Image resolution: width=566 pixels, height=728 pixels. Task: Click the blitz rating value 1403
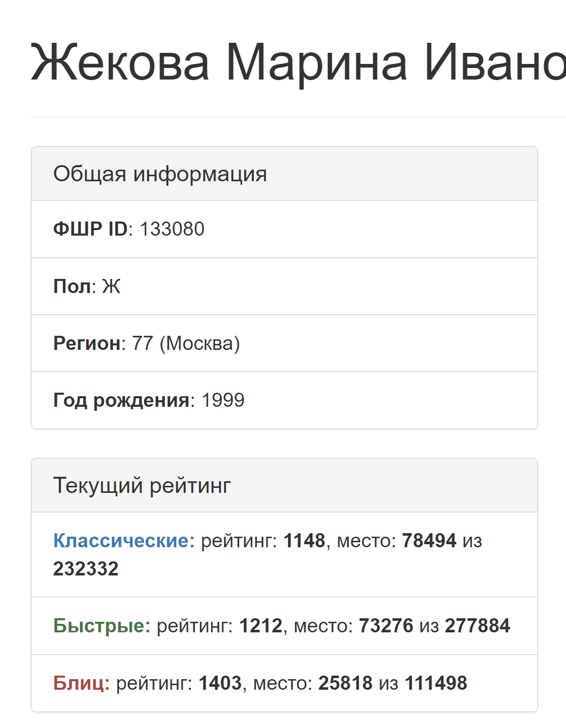tap(220, 683)
